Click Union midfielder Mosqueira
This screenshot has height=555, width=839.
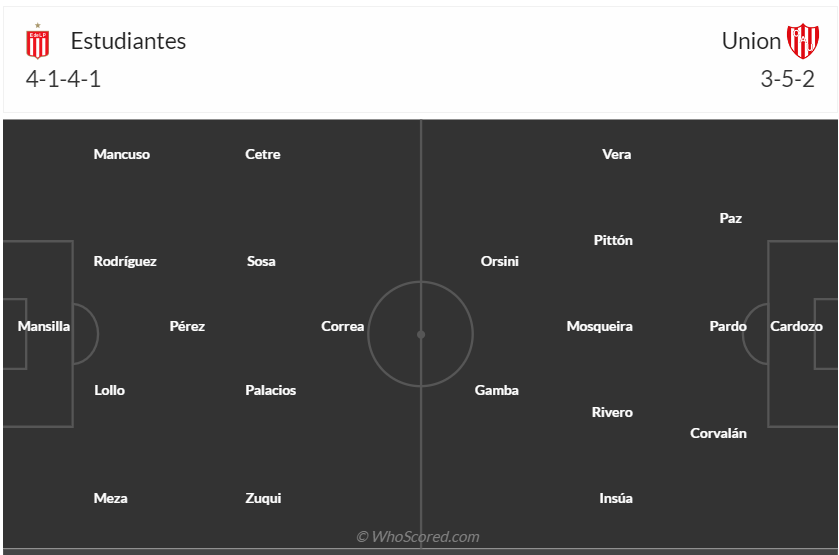click(599, 326)
